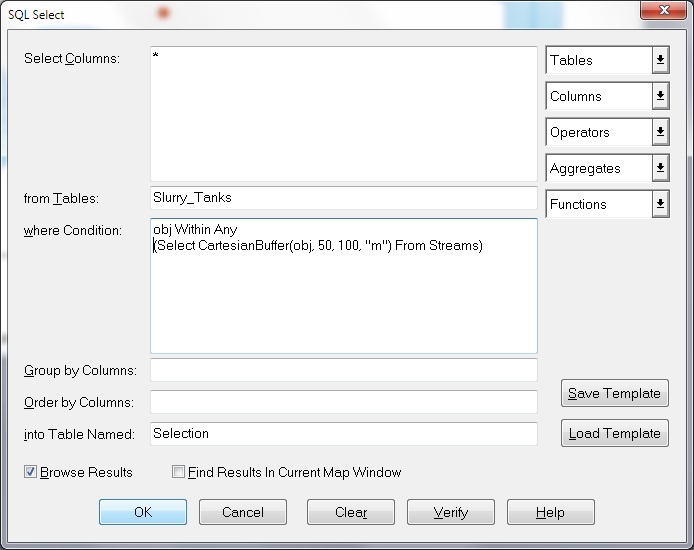Open the Functions dropdown
Screen dimensions: 694x550
coord(660,204)
